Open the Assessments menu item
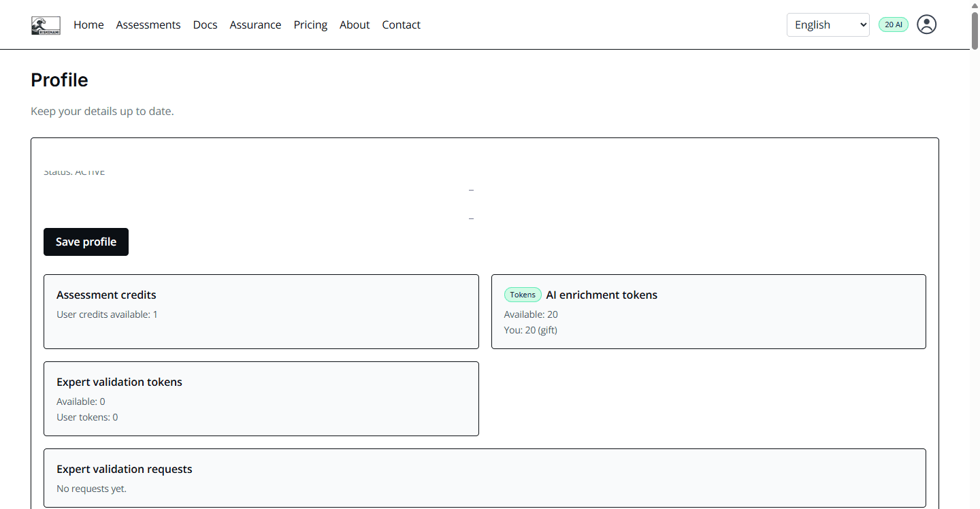980x509 pixels. (148, 24)
